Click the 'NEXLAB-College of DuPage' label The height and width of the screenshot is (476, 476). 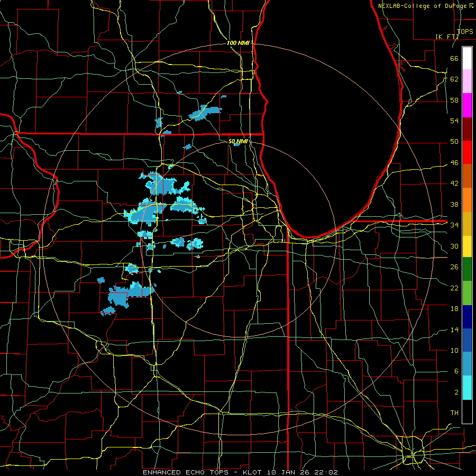421,6
